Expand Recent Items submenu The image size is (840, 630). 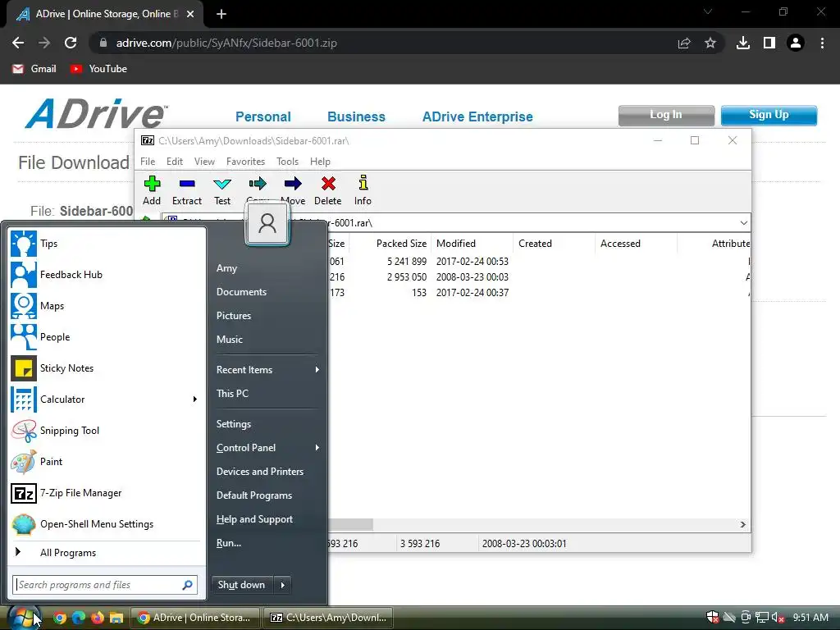coord(317,370)
